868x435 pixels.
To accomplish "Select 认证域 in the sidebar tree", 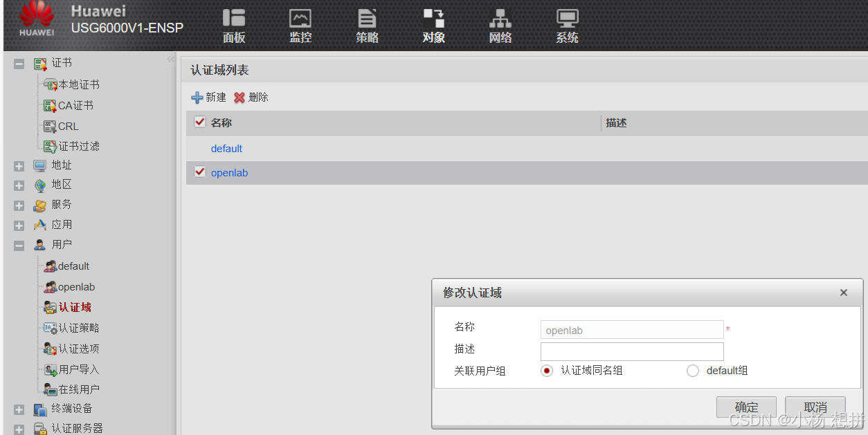I will pos(75,307).
